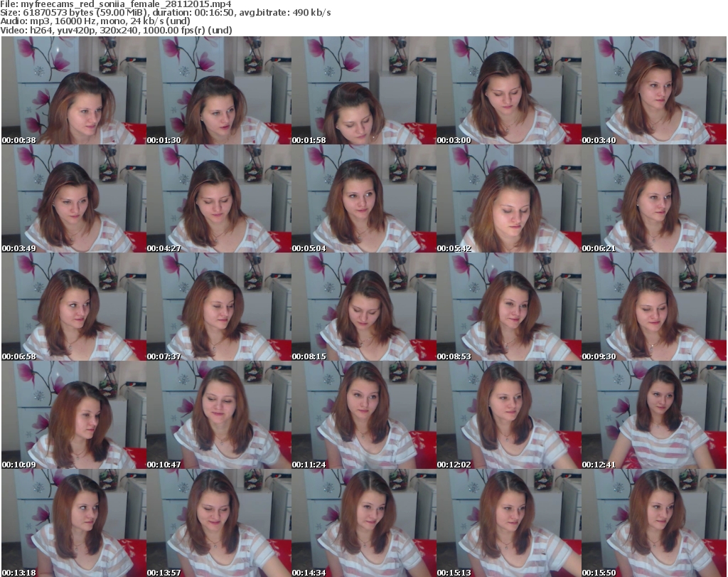The image size is (728, 577).
Task: Choose the still at 00:12:02
Action: (509, 415)
